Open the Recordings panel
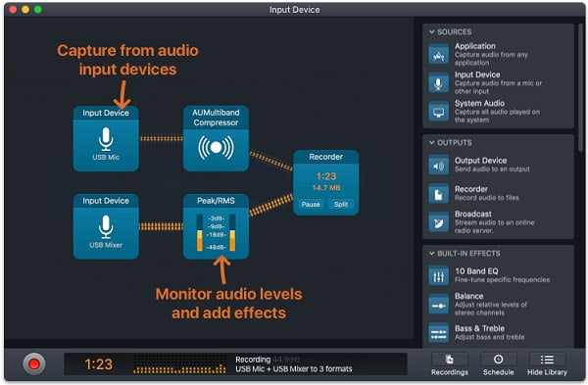 pos(450,364)
